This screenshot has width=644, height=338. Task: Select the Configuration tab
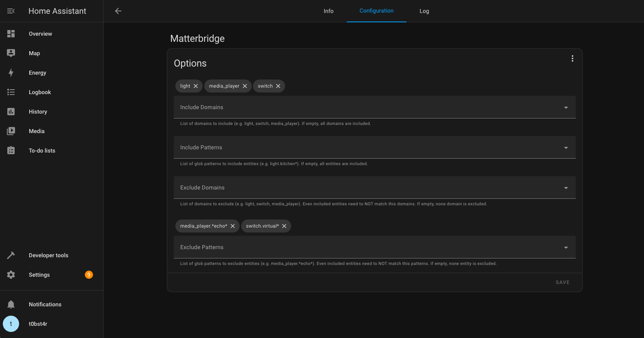(x=376, y=11)
